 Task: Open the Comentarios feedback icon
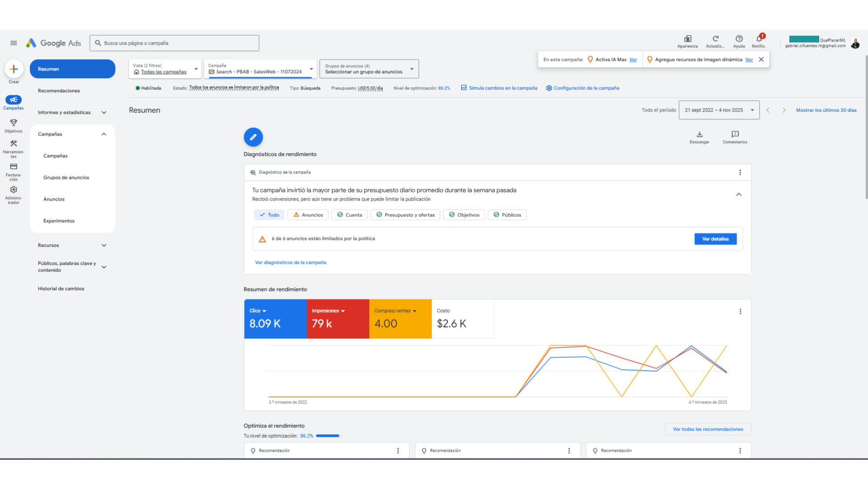(x=735, y=134)
